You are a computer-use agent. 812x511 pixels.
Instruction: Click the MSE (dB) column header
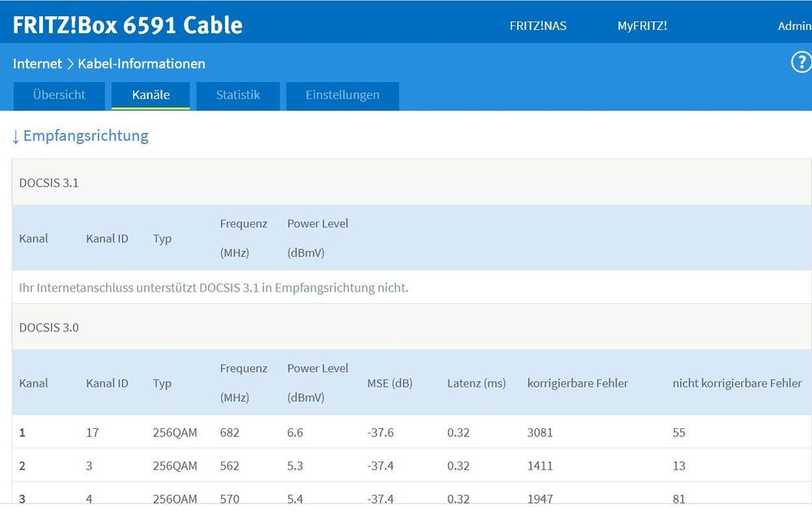click(x=390, y=383)
